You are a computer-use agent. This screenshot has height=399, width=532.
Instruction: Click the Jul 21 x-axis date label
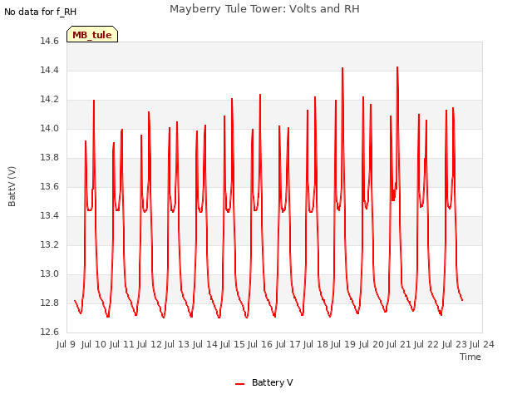(399, 344)
